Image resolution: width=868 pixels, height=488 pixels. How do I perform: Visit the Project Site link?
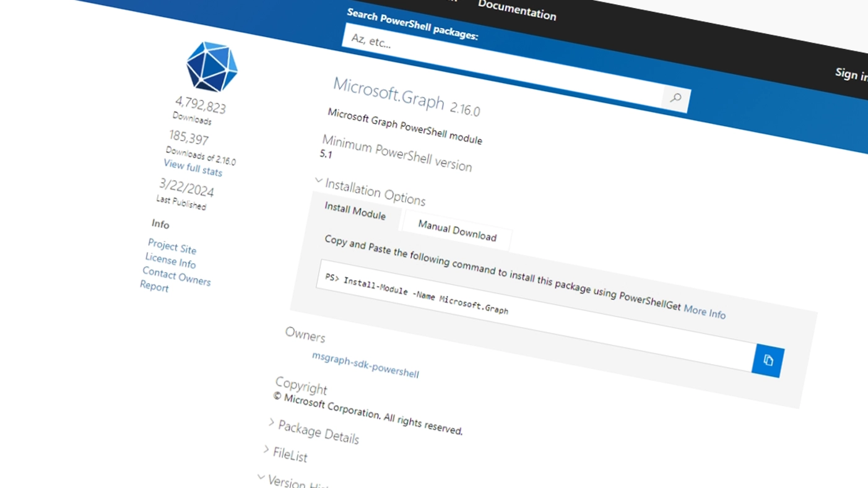click(171, 246)
